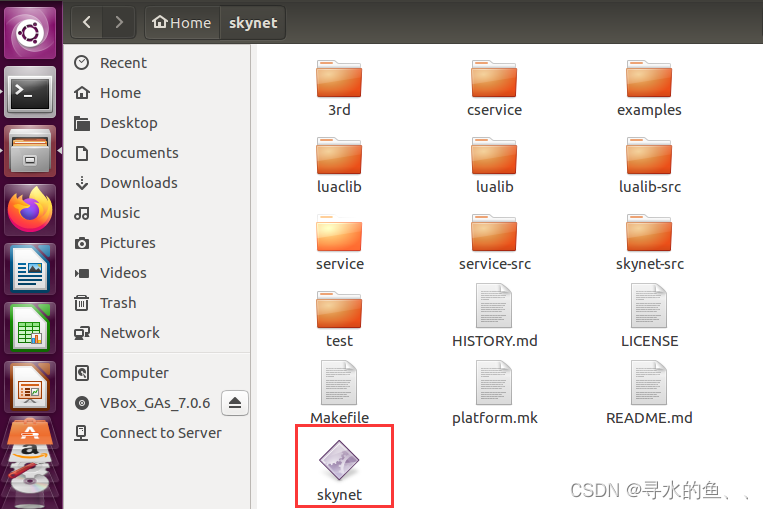Select the Makefile file icon

pyautogui.click(x=339, y=383)
